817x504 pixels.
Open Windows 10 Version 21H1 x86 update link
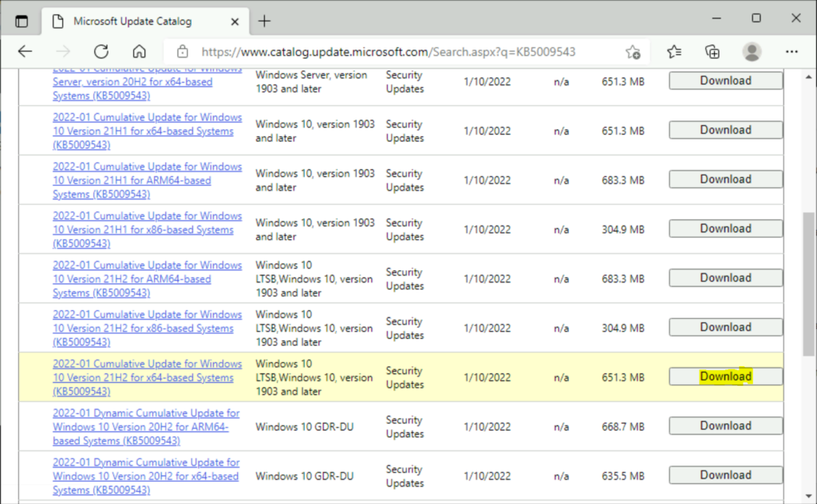pos(147,230)
